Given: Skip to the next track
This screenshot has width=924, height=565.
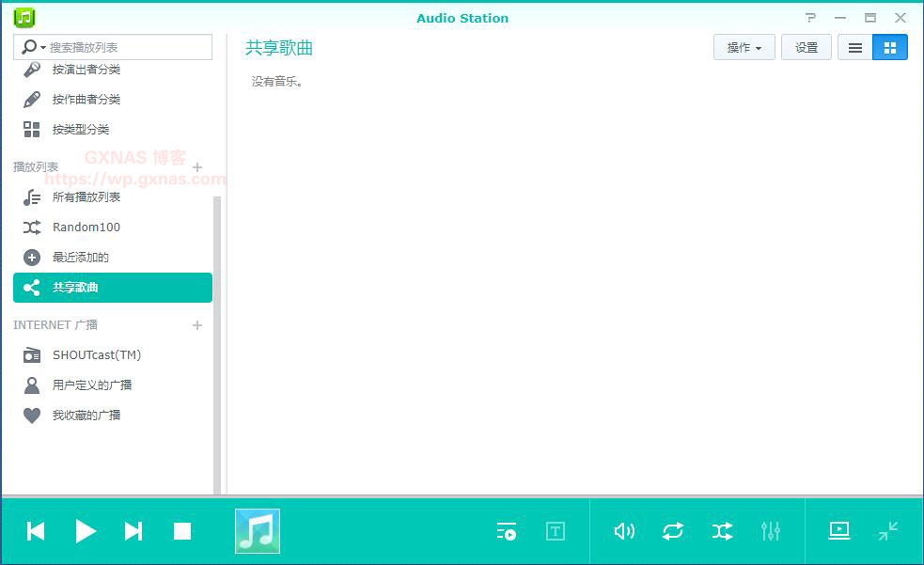Looking at the screenshot, I should (133, 531).
